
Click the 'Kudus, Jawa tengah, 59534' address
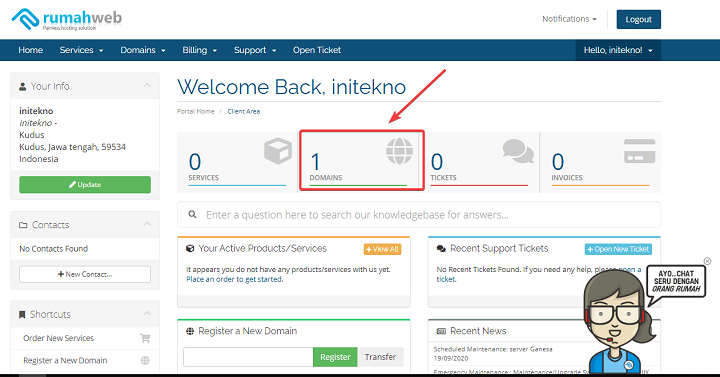(73, 147)
